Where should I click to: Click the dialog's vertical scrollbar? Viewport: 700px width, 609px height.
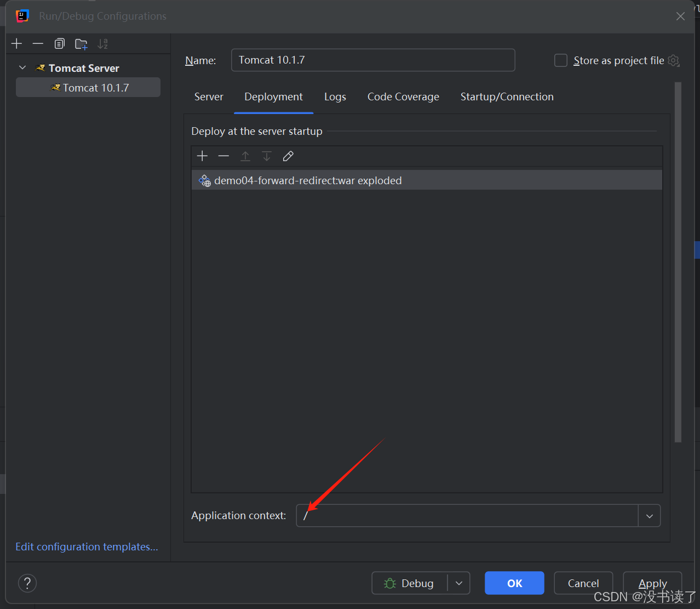[x=678, y=262]
